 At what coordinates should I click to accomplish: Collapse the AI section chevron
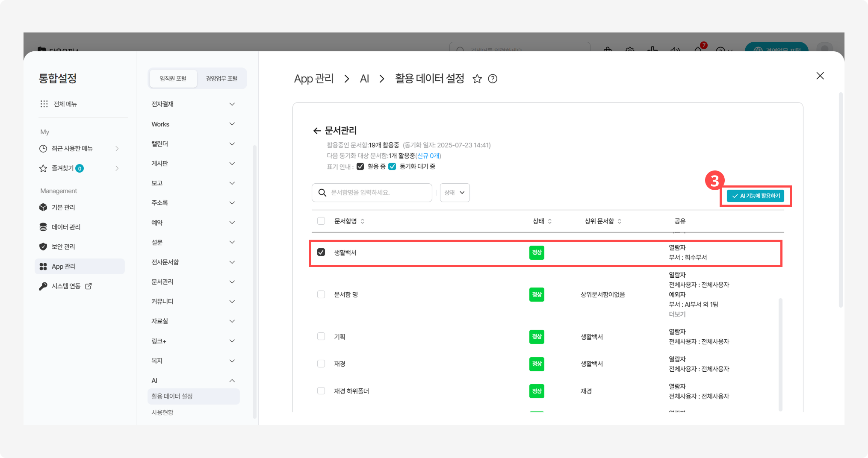232,380
